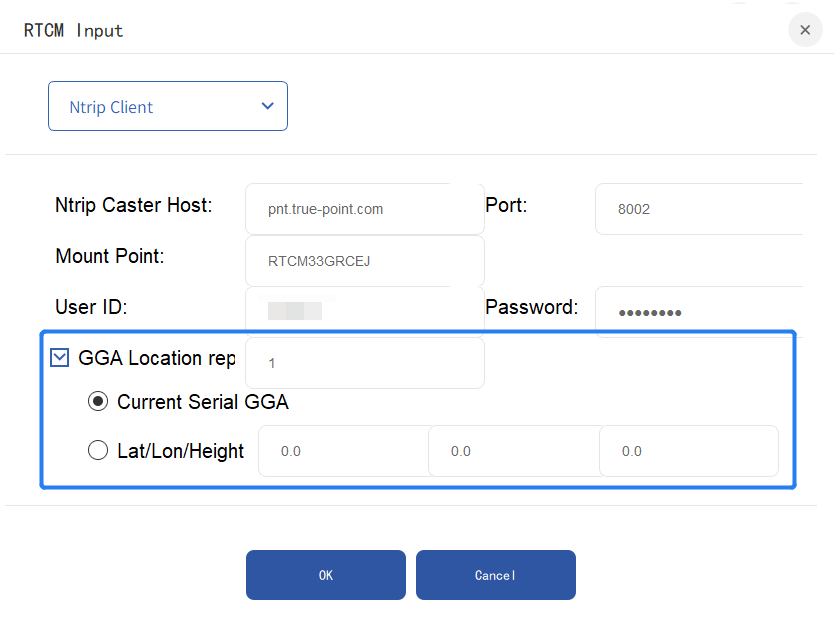Click the chevron arrow beside Ntrip Client
Image resolution: width=834 pixels, height=621 pixels.
click(x=267, y=106)
